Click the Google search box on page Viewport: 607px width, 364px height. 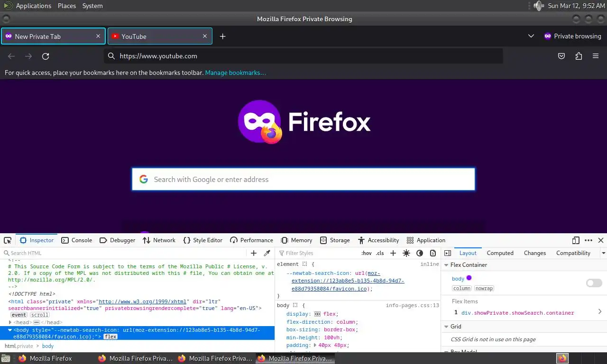pos(303,179)
